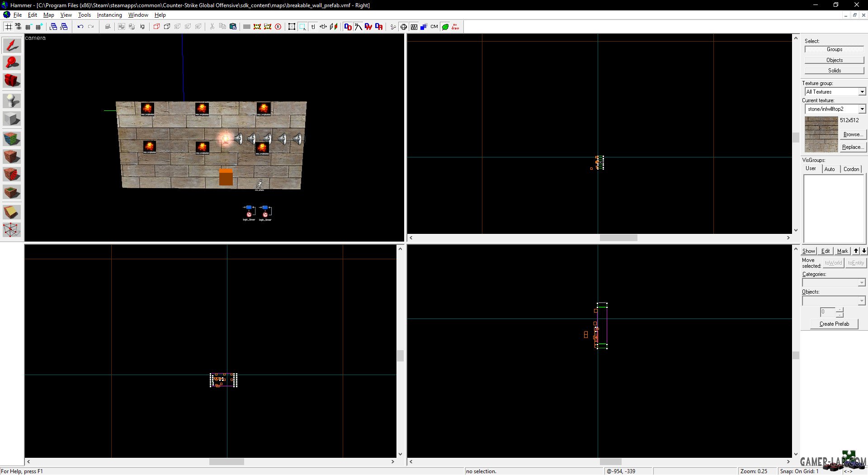Toggle Ignore Groups (ig)
Viewport: 868px width, 475px height.
tap(142, 27)
